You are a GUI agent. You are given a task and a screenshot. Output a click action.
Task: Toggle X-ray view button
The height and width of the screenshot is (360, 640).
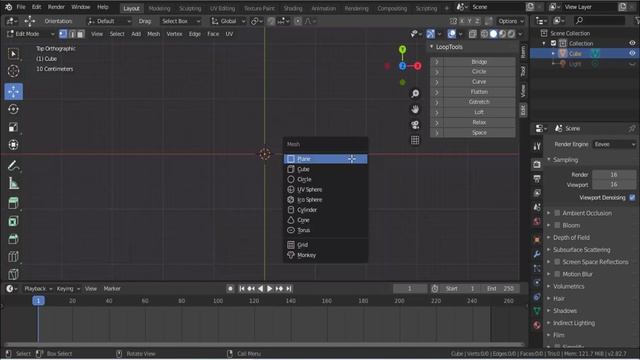point(472,34)
